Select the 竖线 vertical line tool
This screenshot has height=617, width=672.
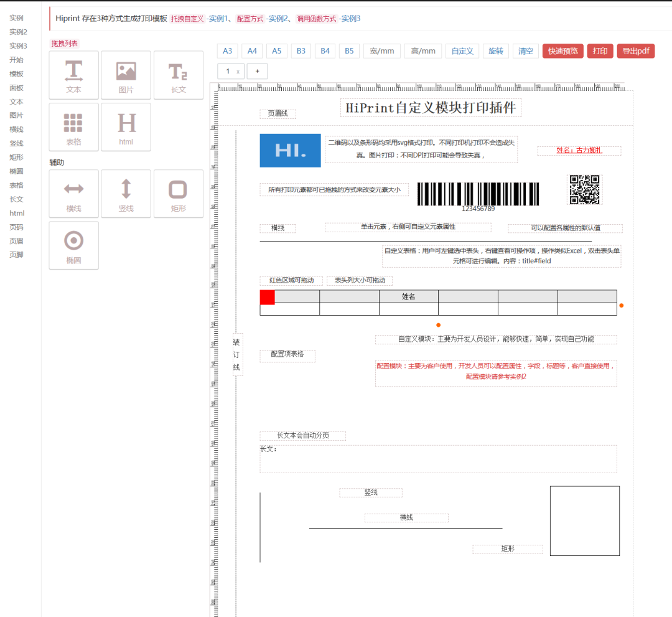pyautogui.click(x=126, y=194)
